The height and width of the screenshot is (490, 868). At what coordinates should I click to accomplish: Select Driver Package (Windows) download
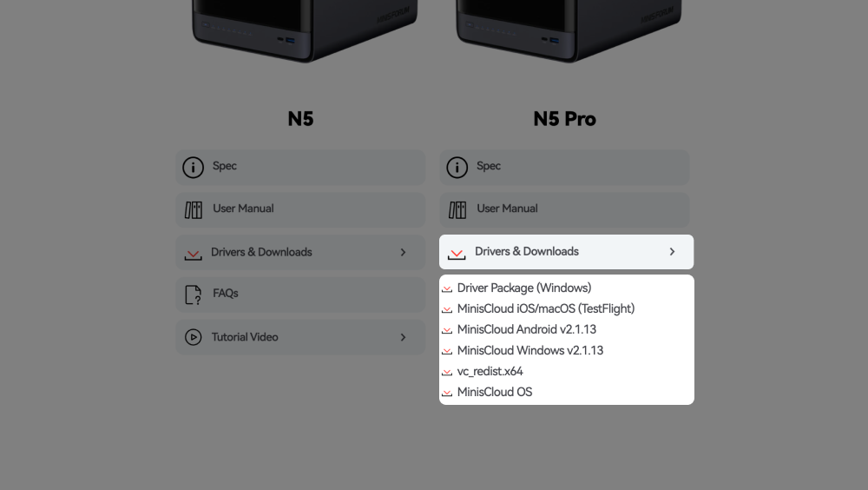[x=523, y=288]
